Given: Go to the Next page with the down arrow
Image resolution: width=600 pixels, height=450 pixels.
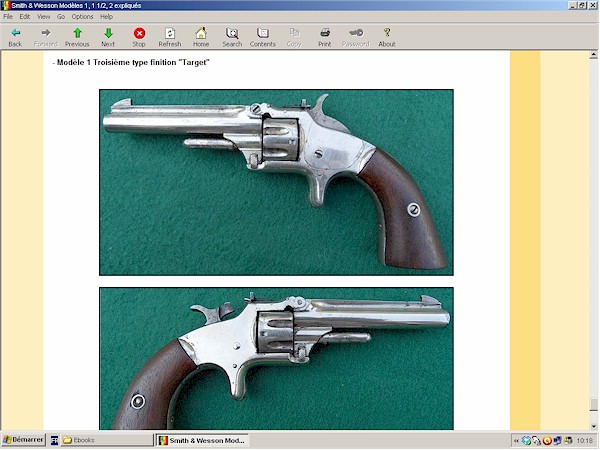Looking at the screenshot, I should click(108, 37).
